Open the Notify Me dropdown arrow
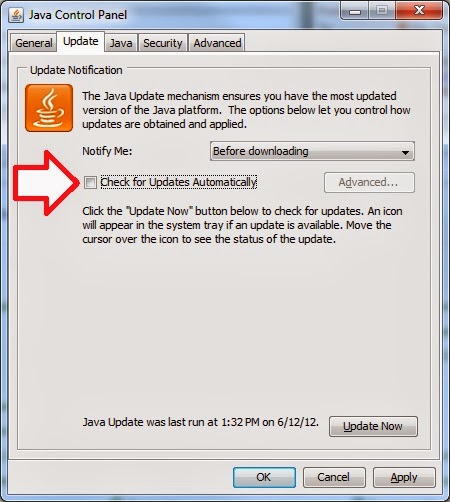 click(x=405, y=152)
